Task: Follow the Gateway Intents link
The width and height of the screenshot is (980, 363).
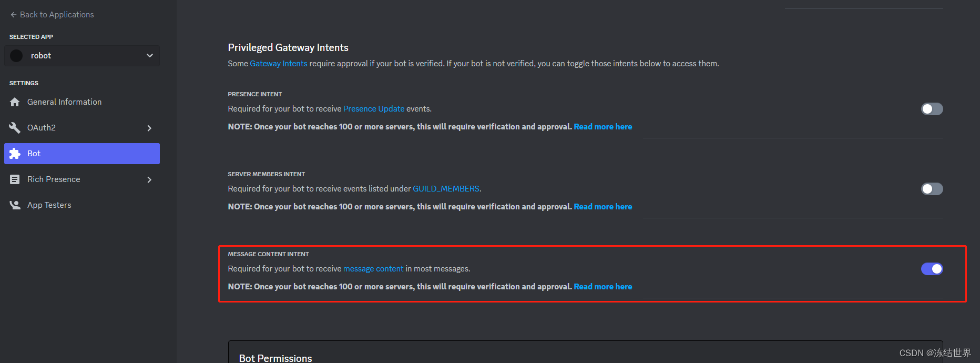Action: click(279, 64)
